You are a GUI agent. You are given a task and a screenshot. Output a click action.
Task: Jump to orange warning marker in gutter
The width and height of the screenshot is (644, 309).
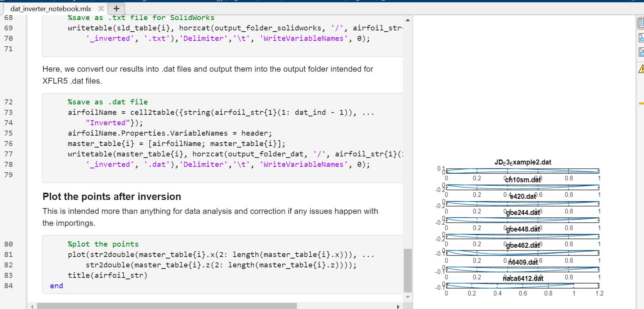[x=641, y=103]
